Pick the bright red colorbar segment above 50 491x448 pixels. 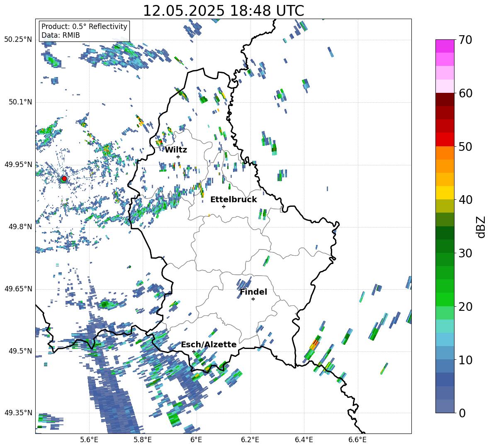tap(445, 140)
